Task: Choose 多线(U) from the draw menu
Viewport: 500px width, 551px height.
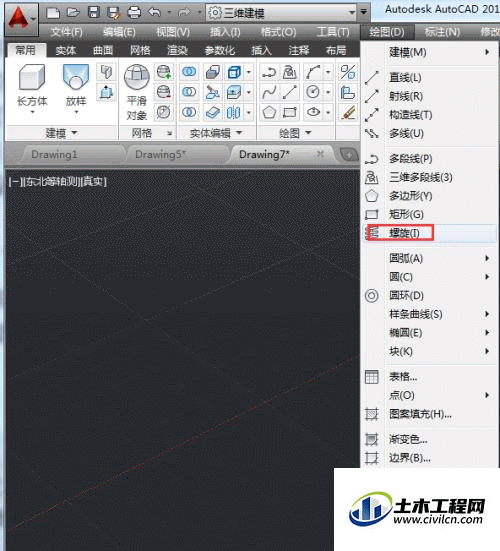Action: 429,134
